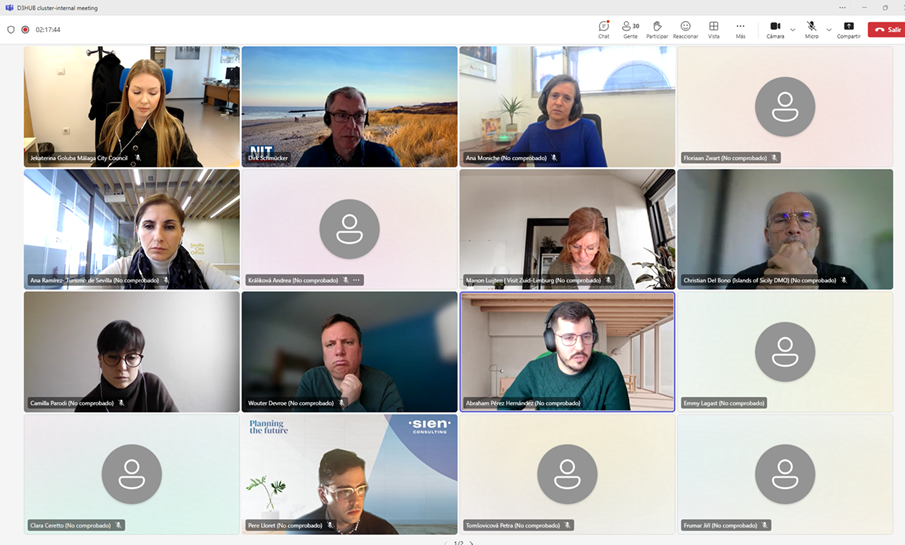The width and height of the screenshot is (905, 545).
Task: Expand the camera options dropdown arrow
Action: [x=793, y=30]
